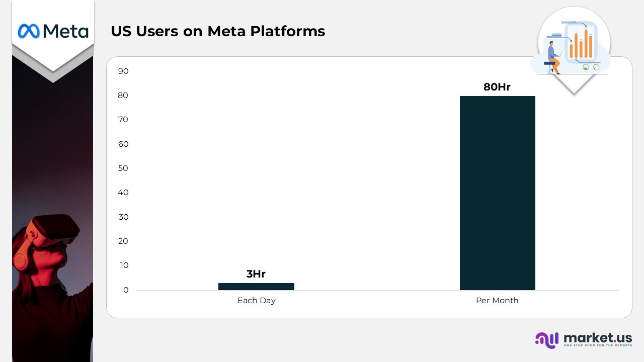Screen dimensions: 644x362
Task: Click the 0 value on the y-axis
Action: (x=126, y=290)
